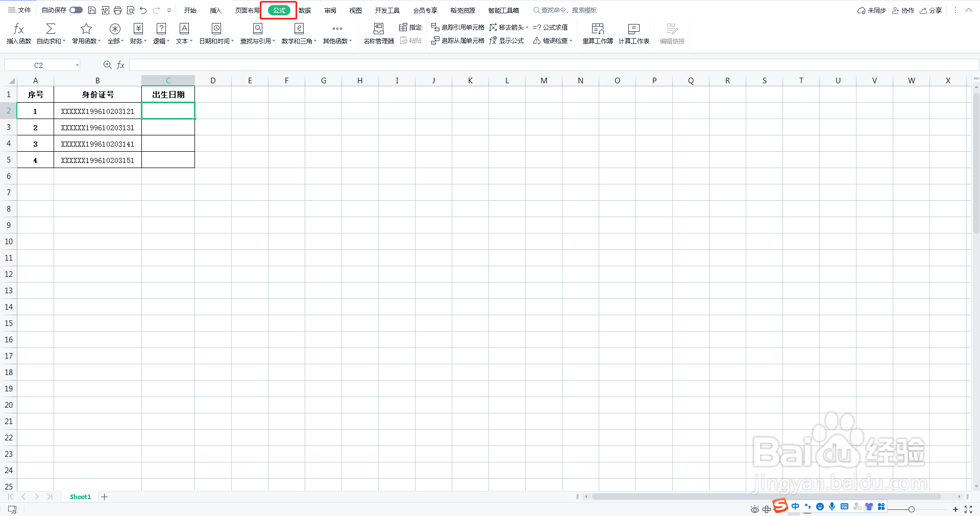Click the Sogou microphone voice input icon
The image size is (980, 516).
coord(832,506)
